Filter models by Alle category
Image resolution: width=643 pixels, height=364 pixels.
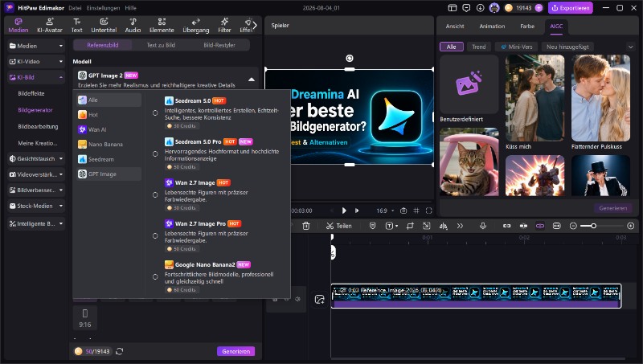pos(109,100)
